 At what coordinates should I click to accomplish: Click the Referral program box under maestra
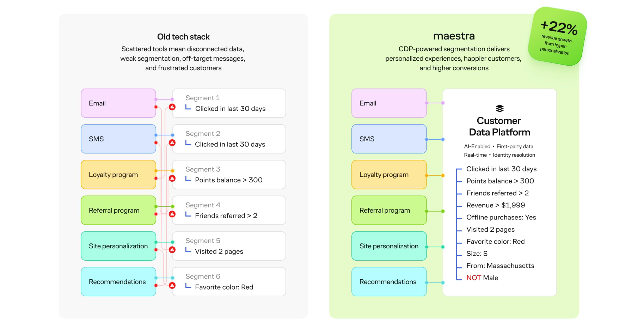389,210
